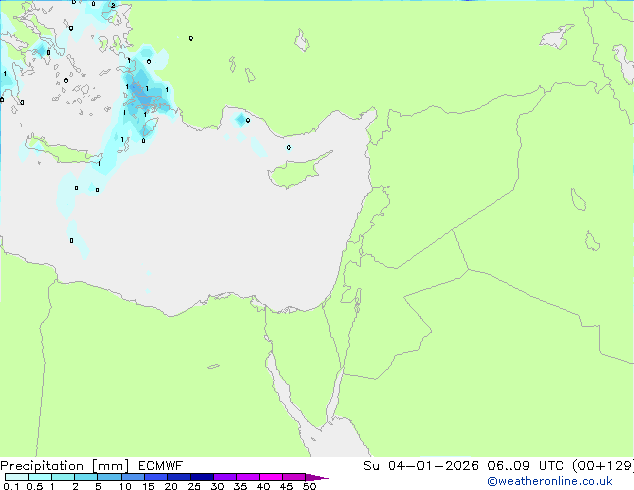Click the over-50 arrow tip of legend
This screenshot has height=490, width=634.
point(317,477)
